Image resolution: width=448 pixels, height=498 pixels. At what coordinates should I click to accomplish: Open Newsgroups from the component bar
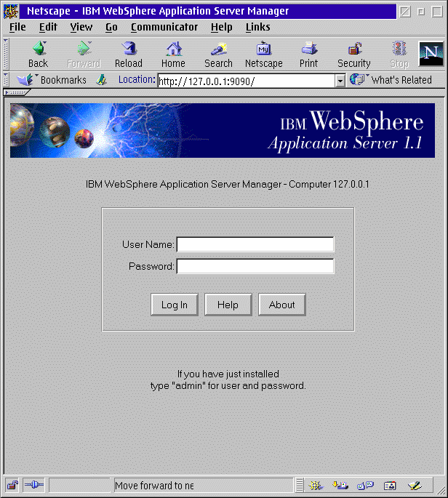365,486
